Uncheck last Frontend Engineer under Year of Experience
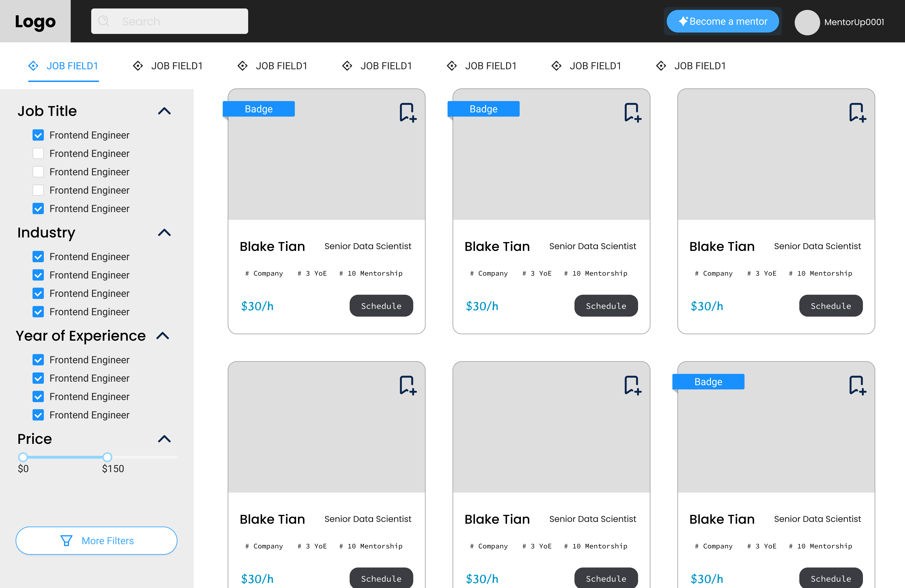Image resolution: width=905 pixels, height=588 pixels. 38,415
